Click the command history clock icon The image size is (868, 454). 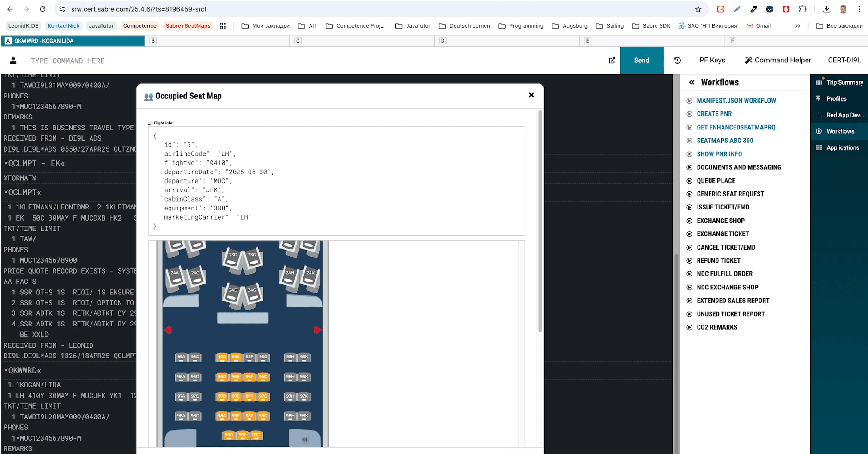(677, 60)
